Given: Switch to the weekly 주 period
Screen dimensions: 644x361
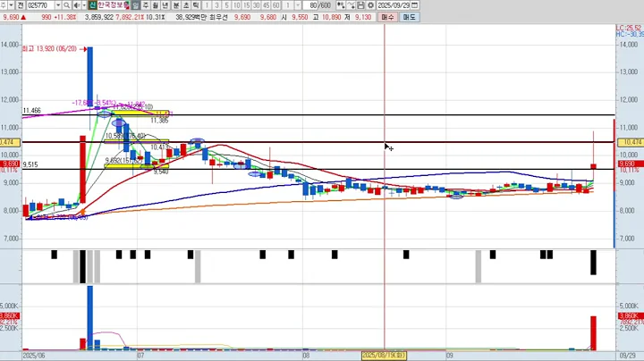Looking at the screenshot, I should (x=146, y=5).
